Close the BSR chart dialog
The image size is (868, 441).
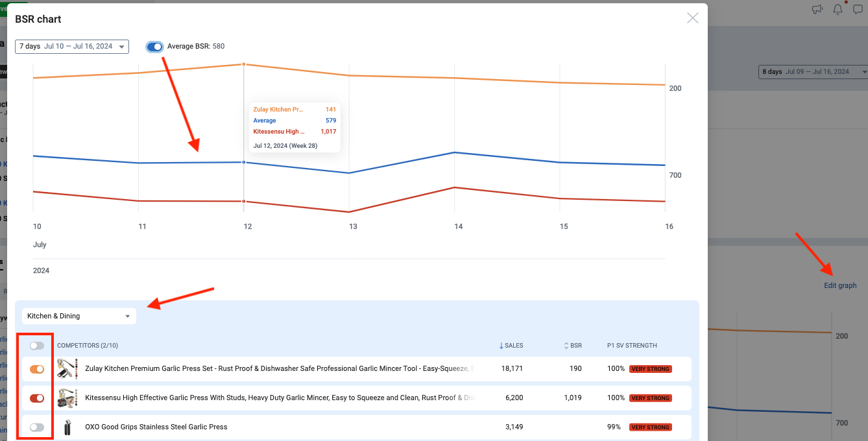[x=693, y=18]
